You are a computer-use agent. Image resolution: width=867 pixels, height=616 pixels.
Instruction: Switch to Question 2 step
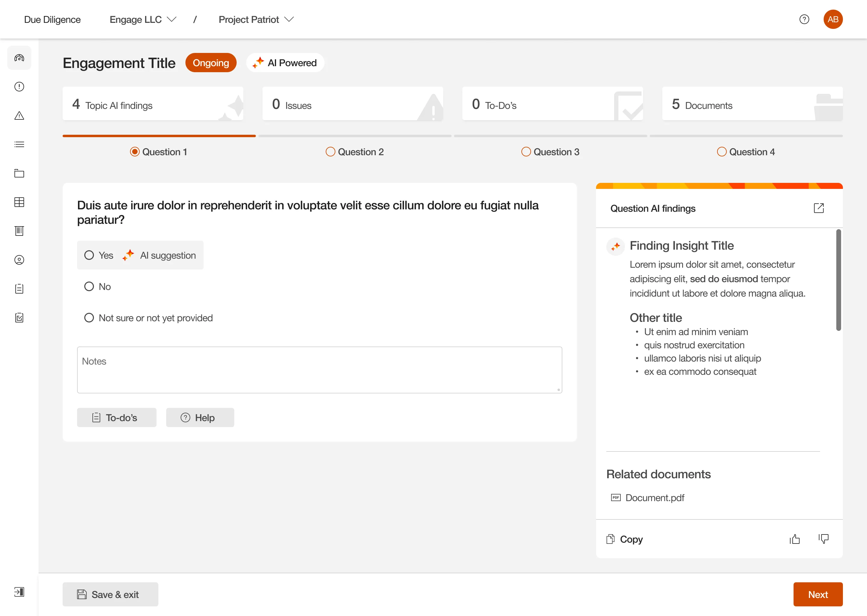point(355,152)
